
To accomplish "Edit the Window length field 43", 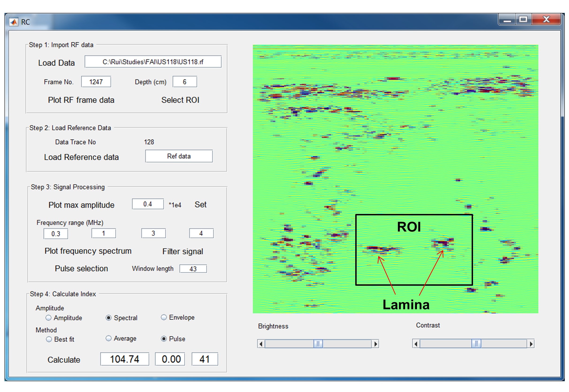I will [193, 269].
